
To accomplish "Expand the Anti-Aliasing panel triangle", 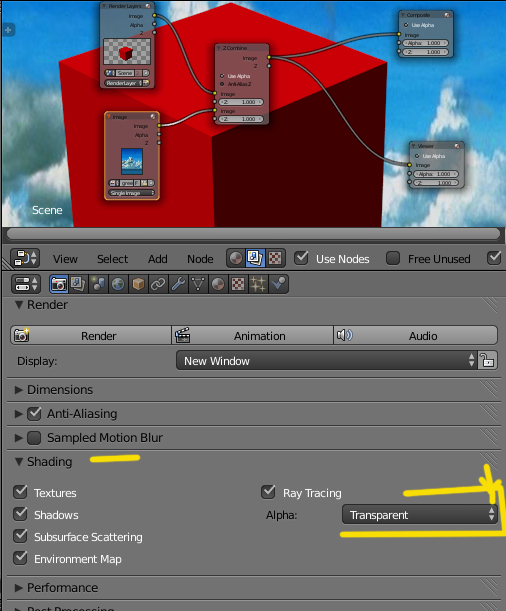I will click(x=18, y=413).
